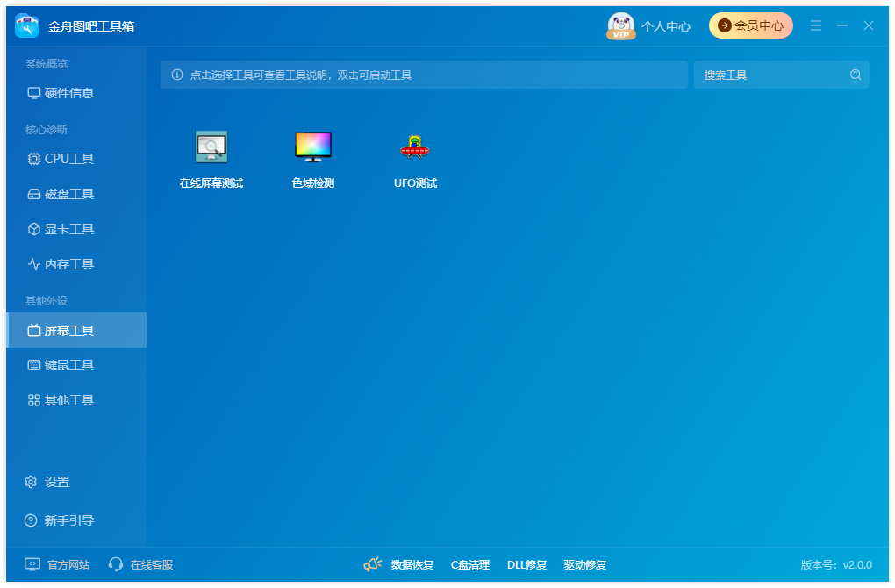This screenshot has height=588, width=895.
Task: Click version text 版本号：v2.0.0
Action: (x=836, y=564)
